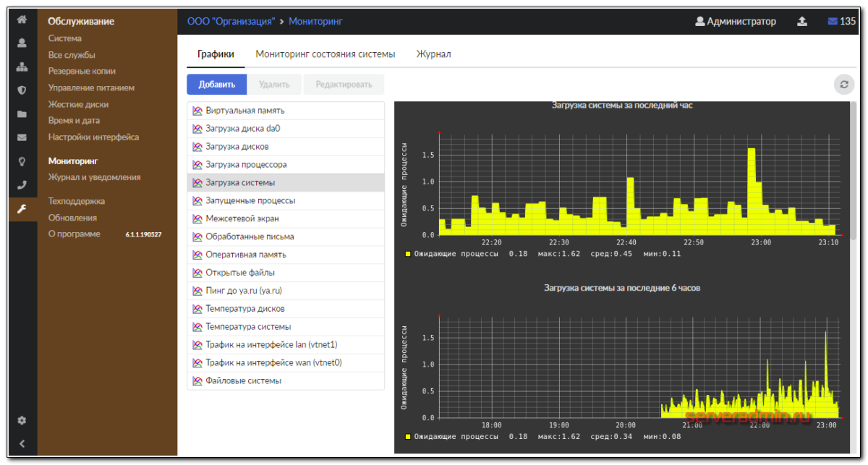Click the home icon in sidebar
The image size is (868, 465).
(22, 20)
